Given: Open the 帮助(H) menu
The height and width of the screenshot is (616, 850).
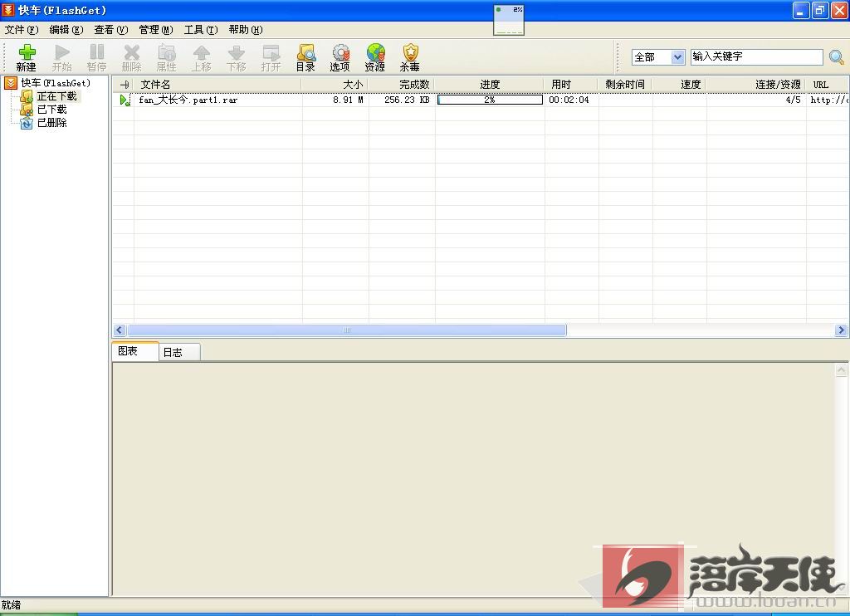Looking at the screenshot, I should pyautogui.click(x=246, y=30).
